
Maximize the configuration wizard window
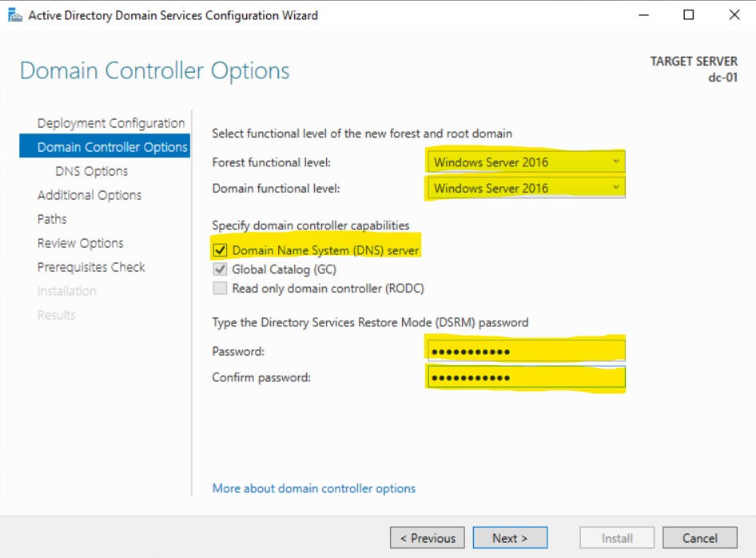(x=688, y=15)
